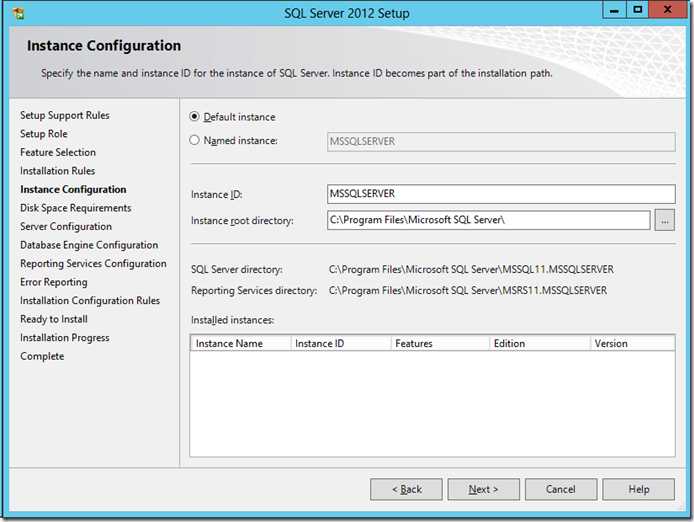Sort by the Instance ID column header
This screenshot has width=694, height=522.
point(341,344)
